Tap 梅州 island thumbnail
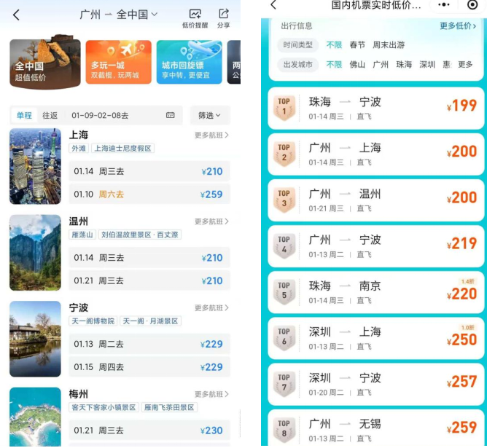 click(35, 417)
